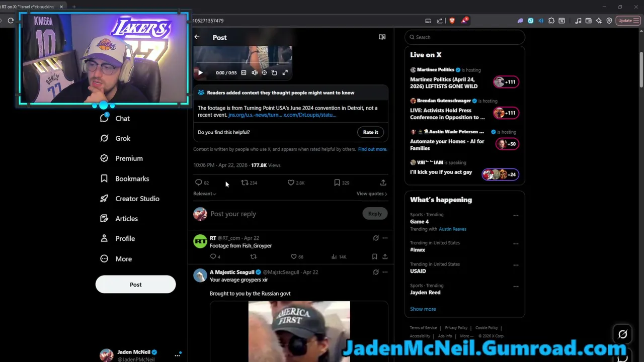Click the Rate it button
Viewport: 644px width, 362px height.
[x=370, y=132]
